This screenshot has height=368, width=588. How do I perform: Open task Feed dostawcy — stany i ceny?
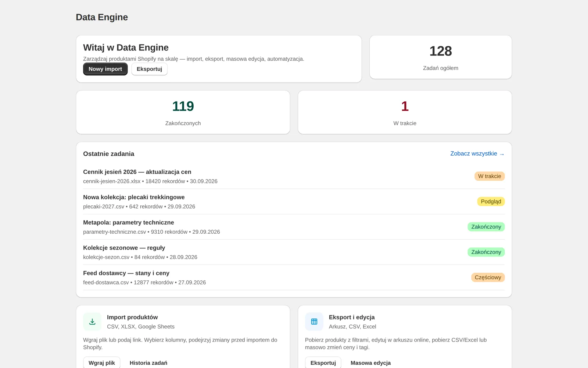(x=126, y=273)
